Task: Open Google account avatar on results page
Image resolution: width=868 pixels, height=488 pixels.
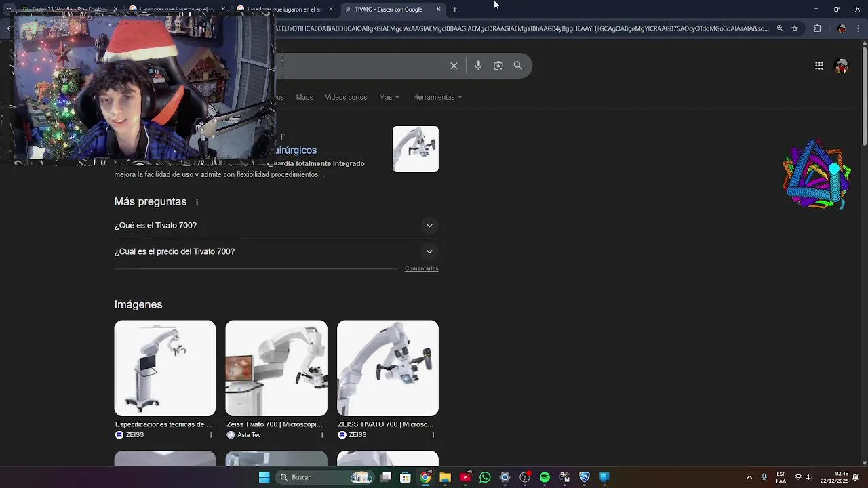Action: 842,66
